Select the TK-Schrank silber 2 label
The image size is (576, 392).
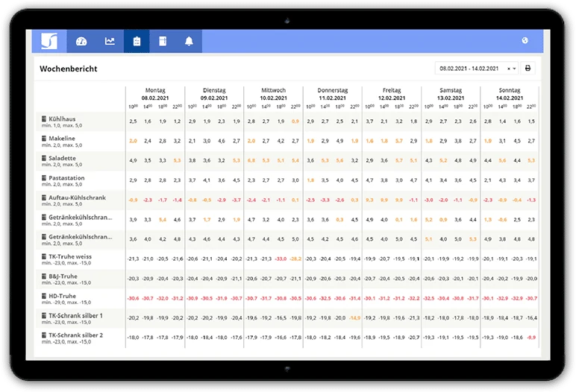click(75, 335)
